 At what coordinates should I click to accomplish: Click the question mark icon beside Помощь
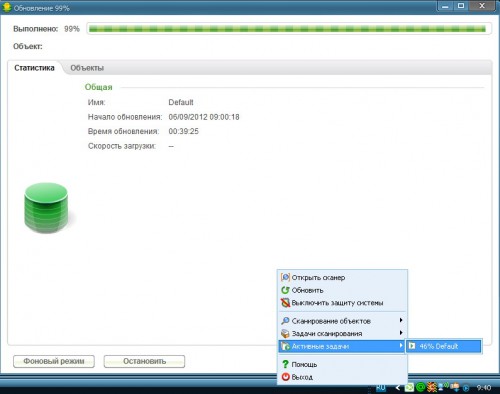click(285, 364)
